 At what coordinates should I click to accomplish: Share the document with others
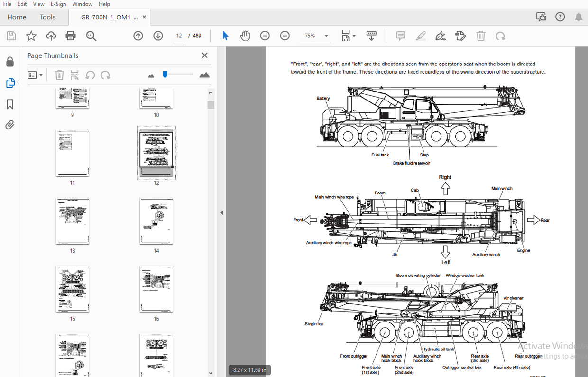50,36
